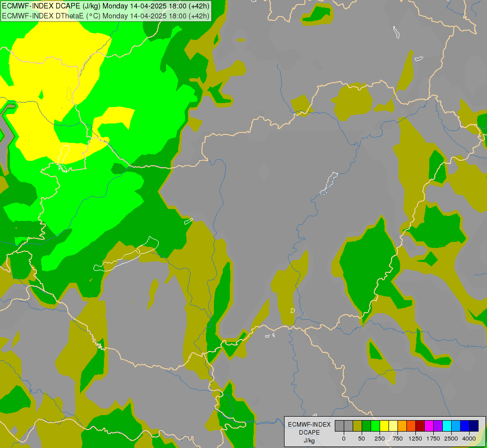This screenshot has width=487, height=448.
Task: Pick the red-orange legend swatch
Action: 411,426
